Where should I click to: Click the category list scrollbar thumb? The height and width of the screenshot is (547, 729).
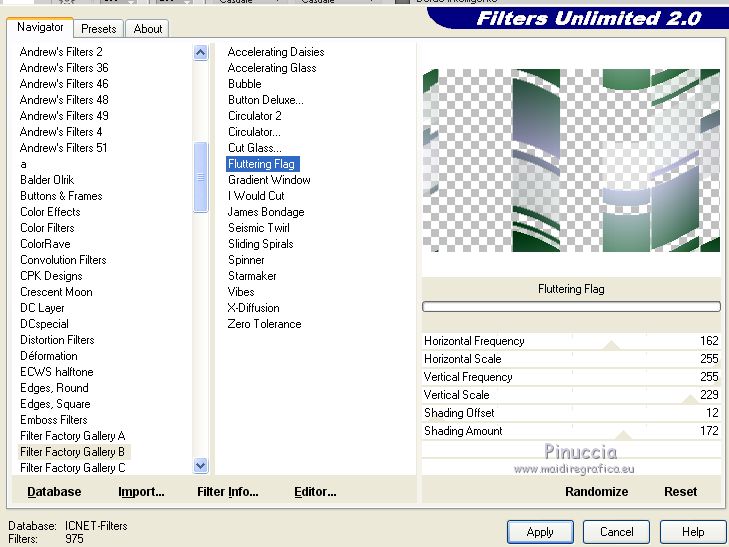(x=200, y=177)
